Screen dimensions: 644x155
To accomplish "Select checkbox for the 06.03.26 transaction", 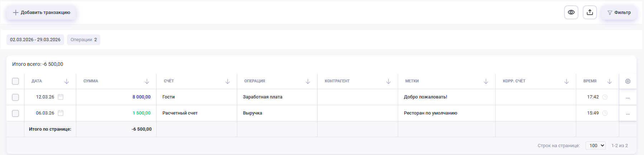I will (x=15, y=113).
